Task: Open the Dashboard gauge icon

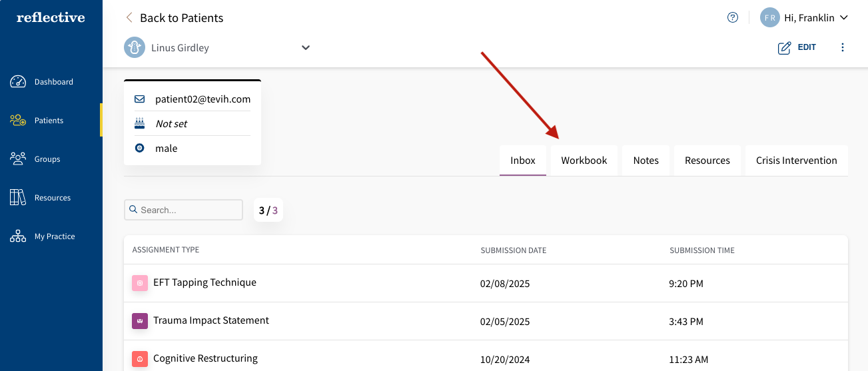Action: click(18, 82)
